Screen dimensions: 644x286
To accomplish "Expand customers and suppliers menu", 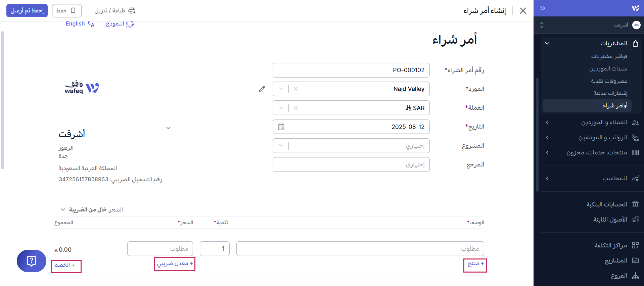I will tap(604, 123).
